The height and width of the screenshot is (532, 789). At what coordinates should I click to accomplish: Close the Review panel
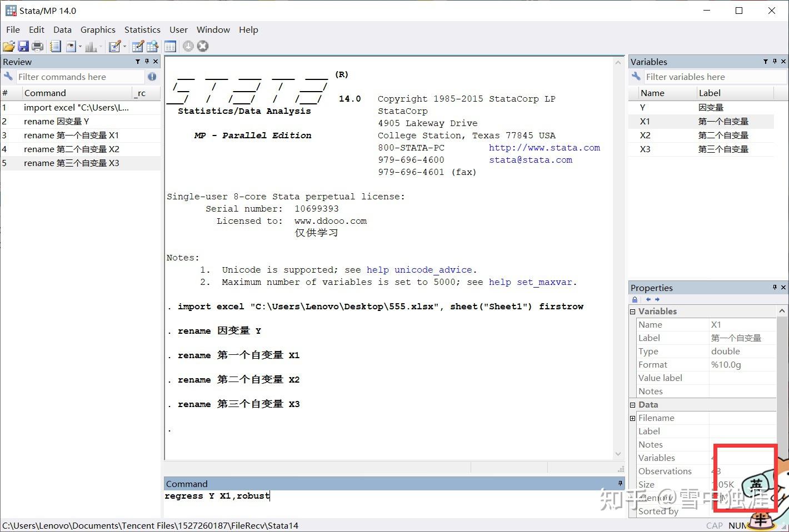(156, 62)
